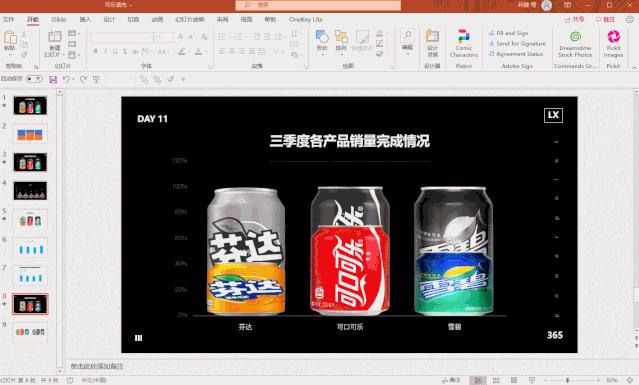Click the Shapes gallery icon

[x=322, y=37]
